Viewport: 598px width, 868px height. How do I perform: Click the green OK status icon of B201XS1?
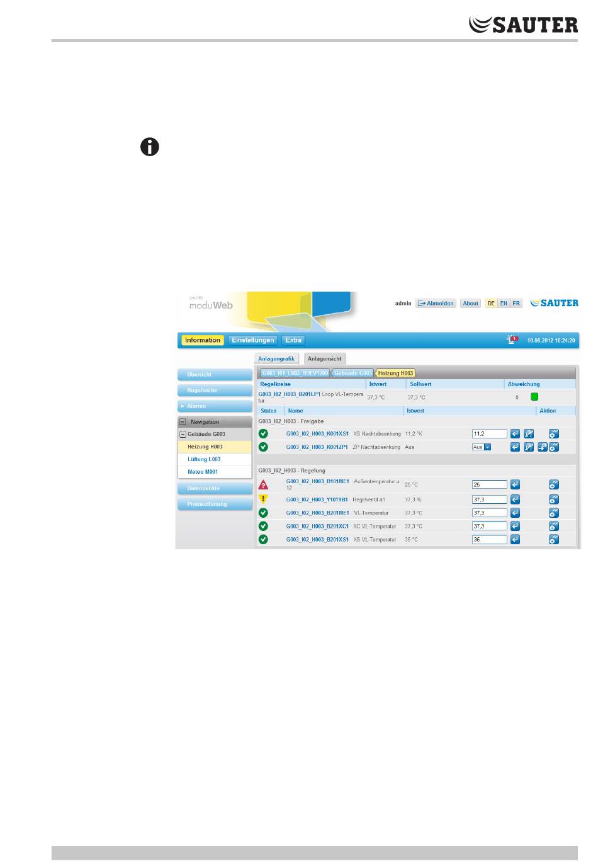[264, 539]
